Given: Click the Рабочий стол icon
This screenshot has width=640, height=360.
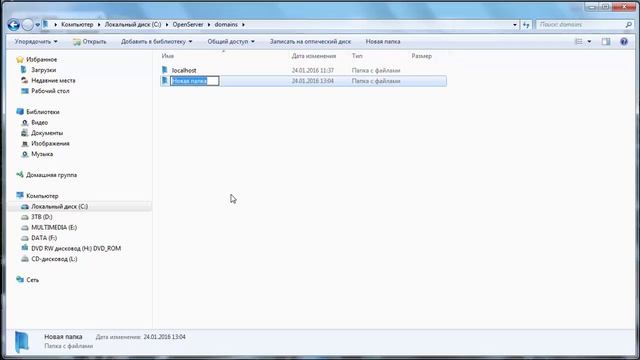Looking at the screenshot, I should (x=24, y=91).
